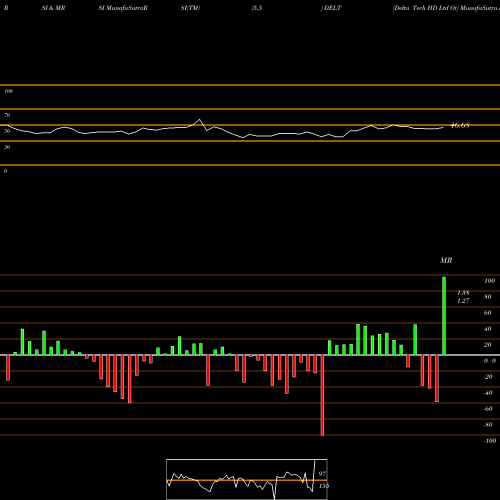Click the tallest green MR bar

[444, 316]
